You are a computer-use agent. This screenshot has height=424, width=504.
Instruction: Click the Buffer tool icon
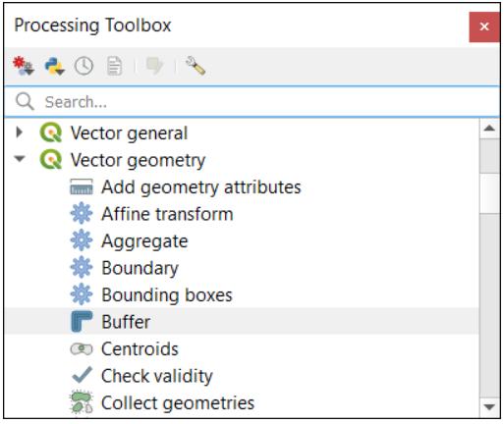[x=82, y=322]
